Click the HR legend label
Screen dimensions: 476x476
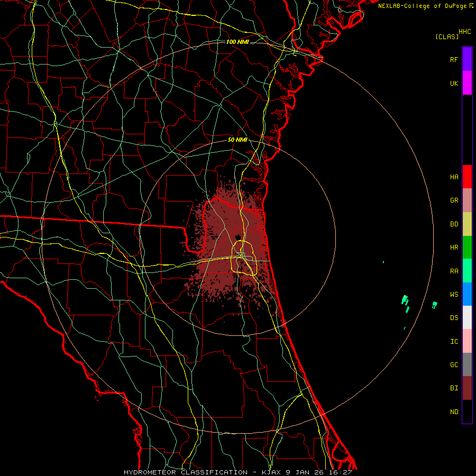(454, 248)
